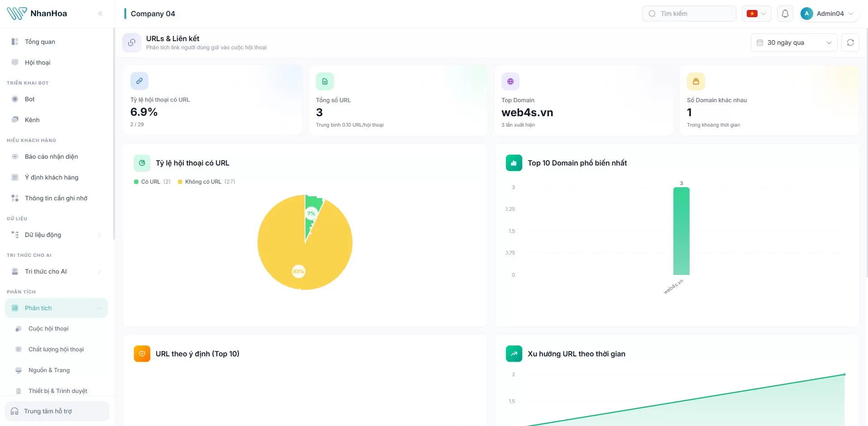Click the Phân tích chart icon
Image resolution: width=868 pixels, height=426 pixels.
click(15, 308)
